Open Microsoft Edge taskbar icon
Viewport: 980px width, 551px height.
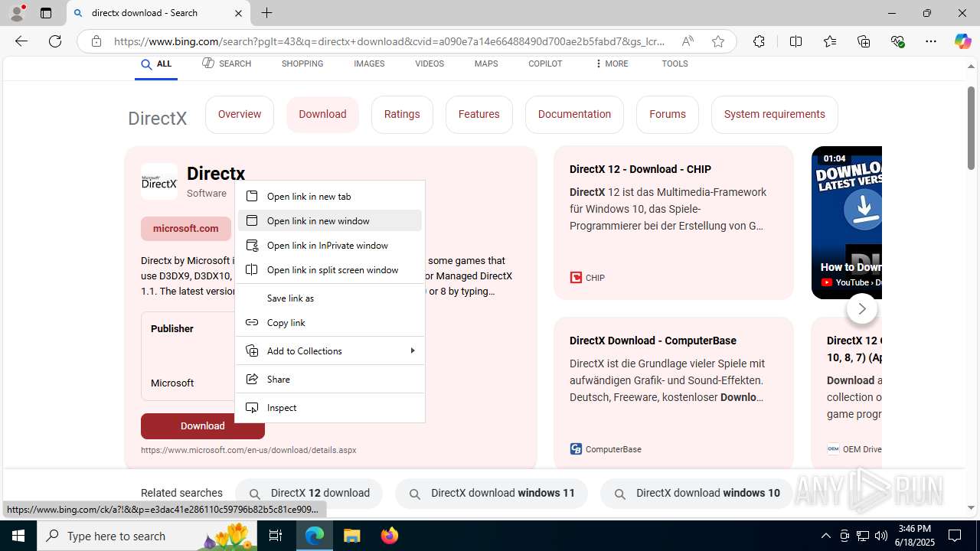(315, 536)
